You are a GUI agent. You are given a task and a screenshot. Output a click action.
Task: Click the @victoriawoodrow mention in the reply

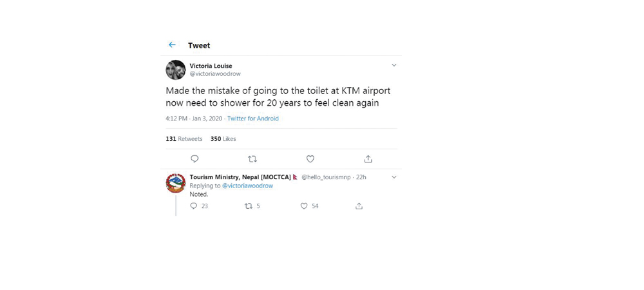tap(247, 186)
